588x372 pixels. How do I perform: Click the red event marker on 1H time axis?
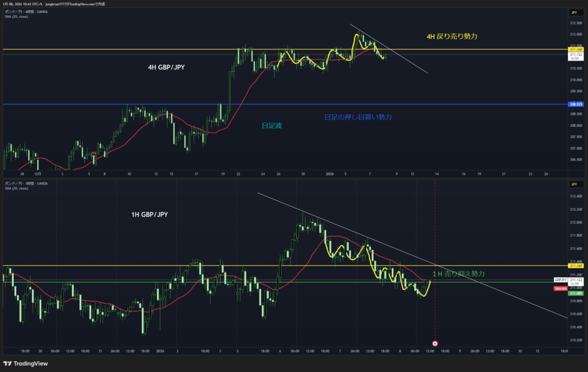[x=435, y=343]
